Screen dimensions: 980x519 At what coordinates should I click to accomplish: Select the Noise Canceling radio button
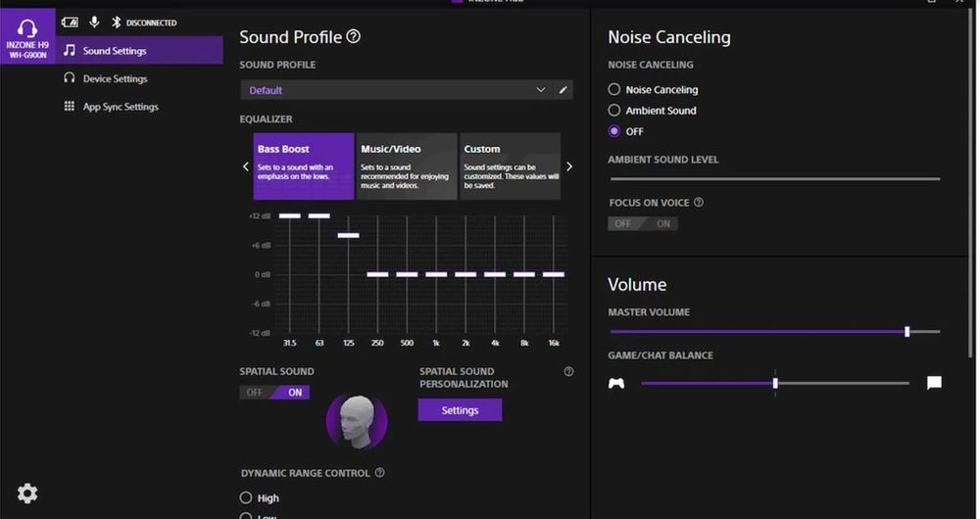[x=614, y=89]
